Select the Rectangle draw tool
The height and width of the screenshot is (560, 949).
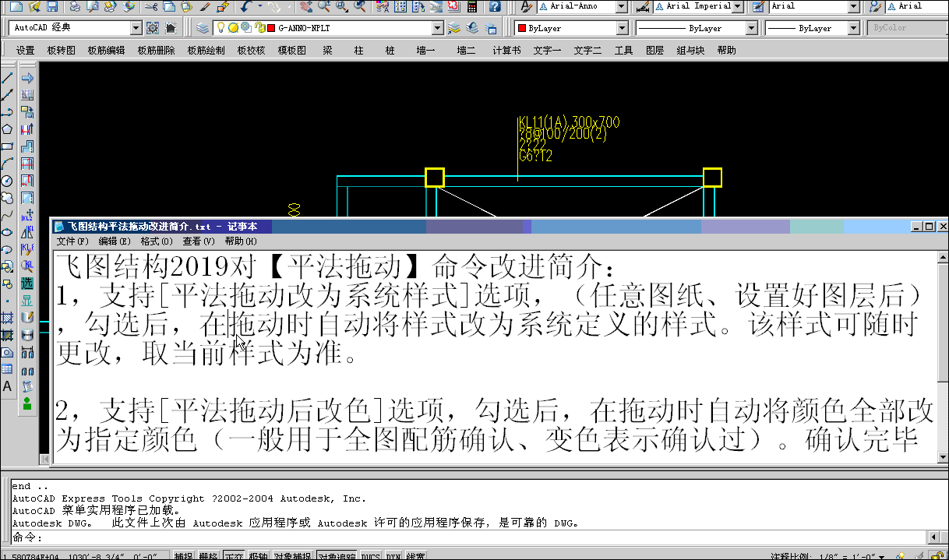tap(8, 146)
